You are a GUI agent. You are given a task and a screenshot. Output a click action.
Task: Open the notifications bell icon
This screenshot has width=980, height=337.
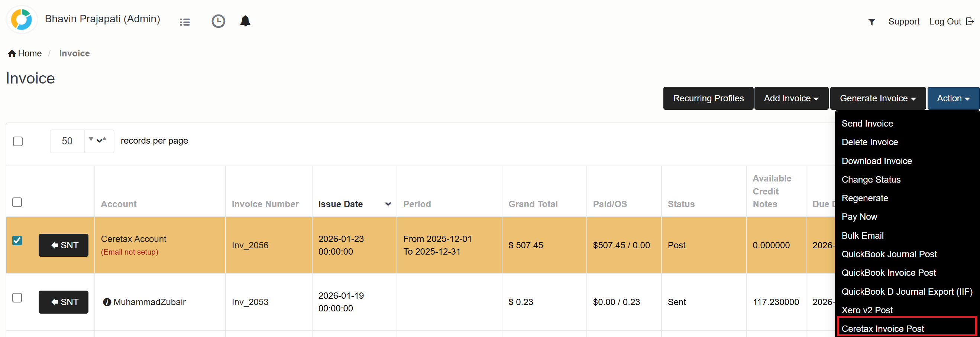coord(245,21)
